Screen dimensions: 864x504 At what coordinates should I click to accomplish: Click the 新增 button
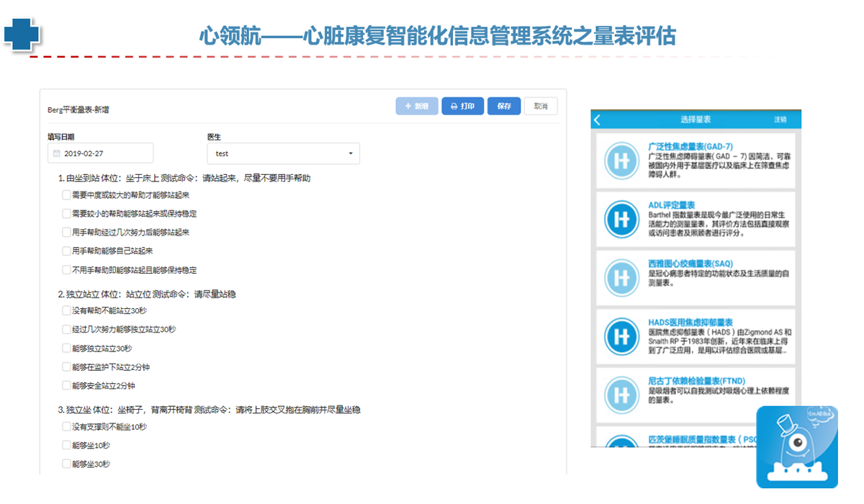[x=417, y=106]
